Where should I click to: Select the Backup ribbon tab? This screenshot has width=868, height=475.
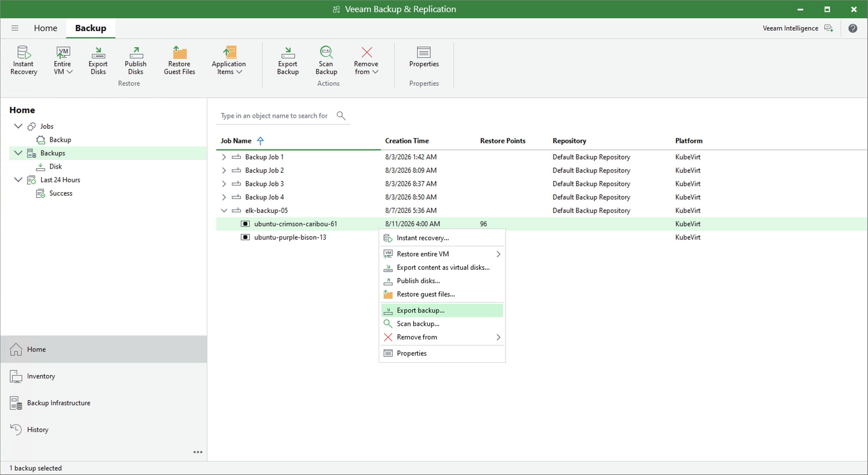91,28
